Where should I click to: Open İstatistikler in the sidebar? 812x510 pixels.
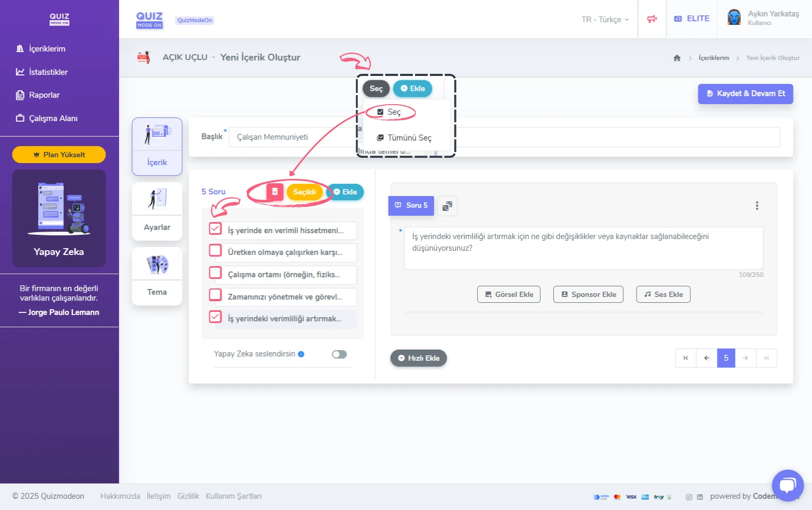[x=48, y=72]
